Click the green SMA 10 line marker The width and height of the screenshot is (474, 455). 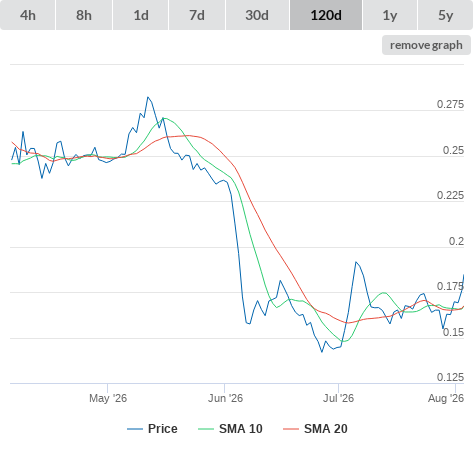point(206,429)
